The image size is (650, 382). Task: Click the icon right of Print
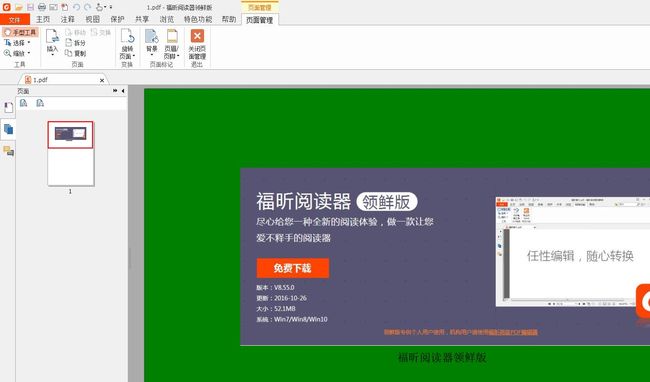tap(53, 7)
